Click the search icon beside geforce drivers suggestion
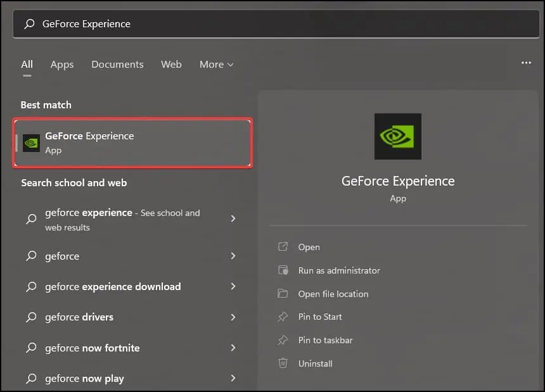This screenshot has height=392, width=545. point(31,317)
